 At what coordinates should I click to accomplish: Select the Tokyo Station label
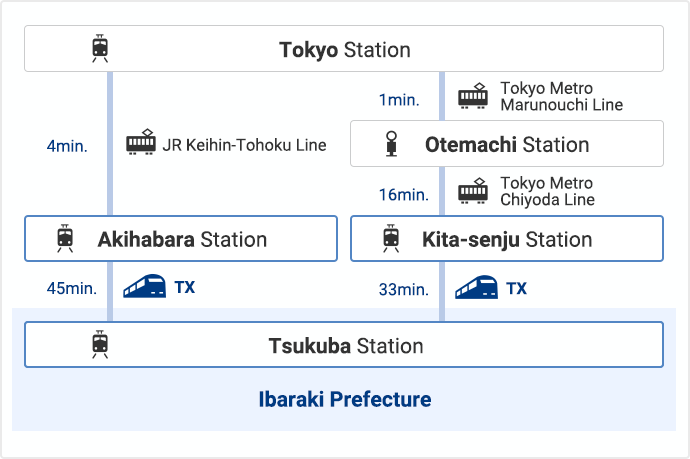click(345, 50)
